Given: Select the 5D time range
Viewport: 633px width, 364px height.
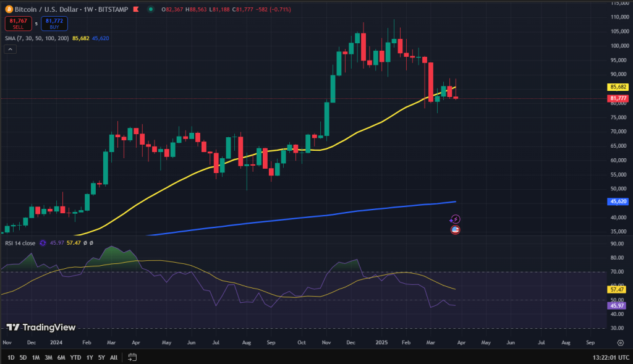Looking at the screenshot, I should (23, 358).
